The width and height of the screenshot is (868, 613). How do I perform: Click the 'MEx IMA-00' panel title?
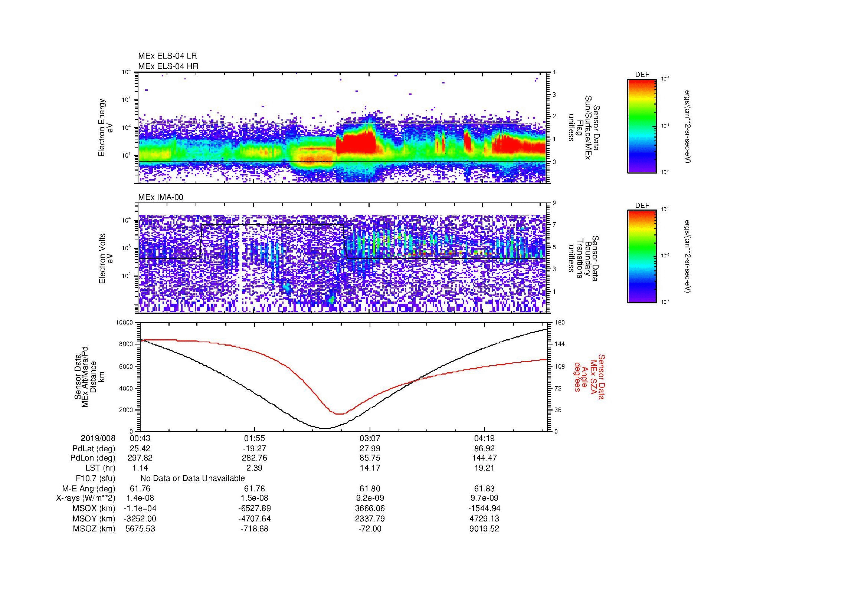[161, 197]
